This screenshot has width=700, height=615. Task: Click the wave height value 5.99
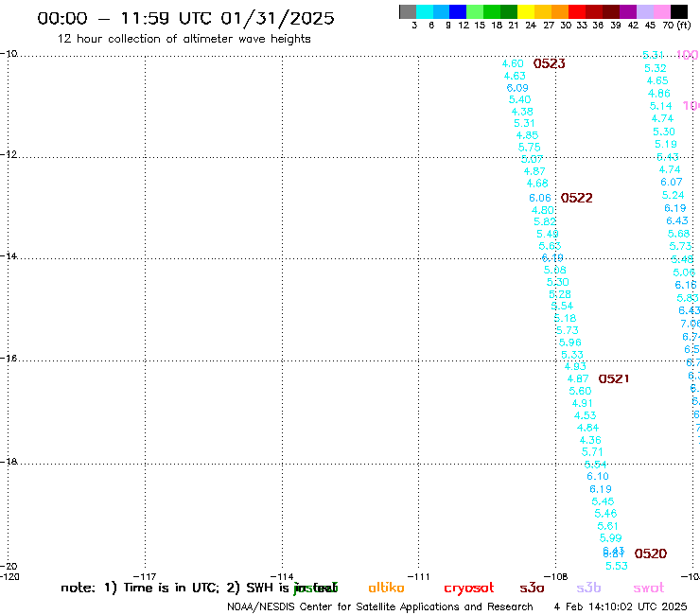coord(611,537)
